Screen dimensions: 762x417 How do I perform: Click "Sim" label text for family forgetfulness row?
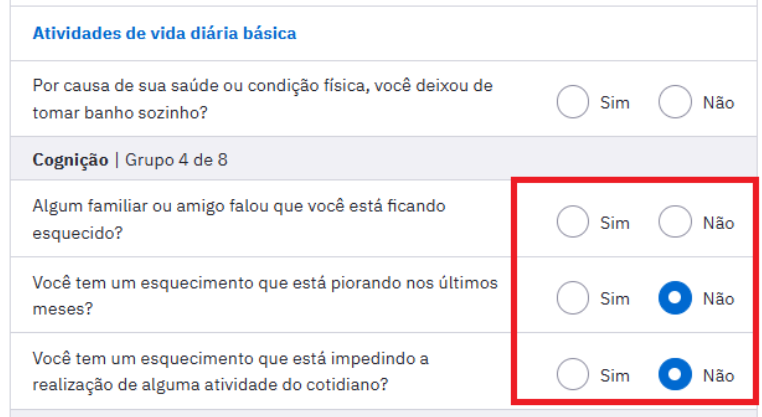(614, 224)
